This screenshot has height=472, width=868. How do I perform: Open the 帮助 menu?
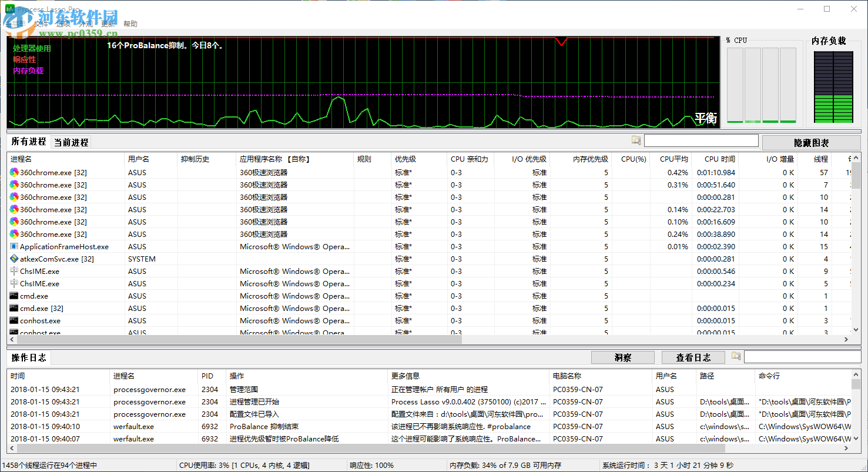point(130,24)
